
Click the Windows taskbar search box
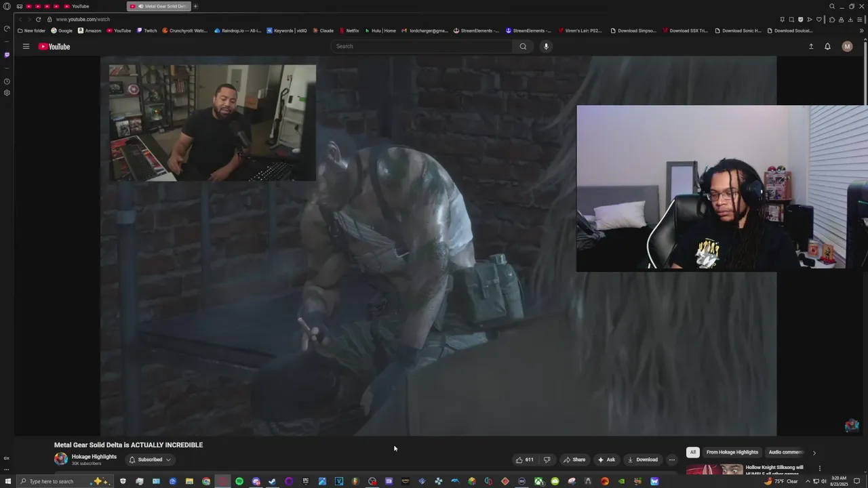coord(62,481)
